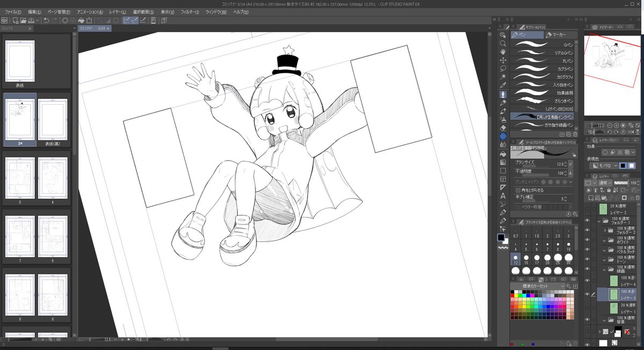Click the Undo arrow in command bar
The image size is (644, 350).
(x=46, y=20)
